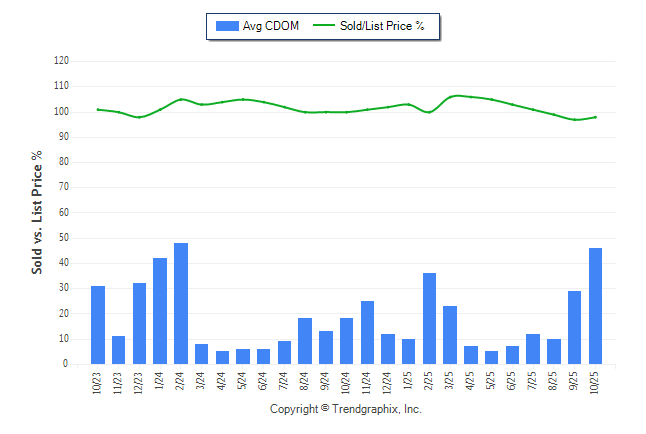This screenshot has width=646, height=434.
Task: Toggle the Avg CDOM legend label
Action: [271, 26]
